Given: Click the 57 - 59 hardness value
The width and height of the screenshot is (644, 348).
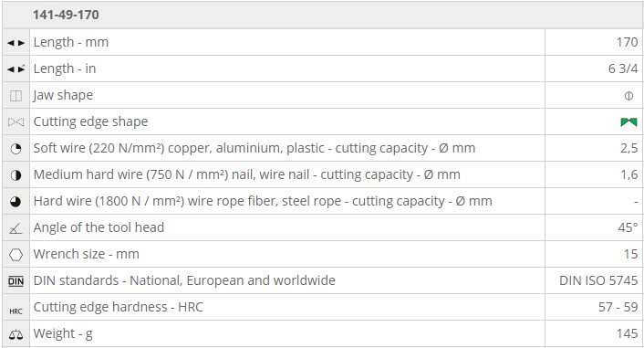Looking at the screenshot, I should [x=618, y=307].
